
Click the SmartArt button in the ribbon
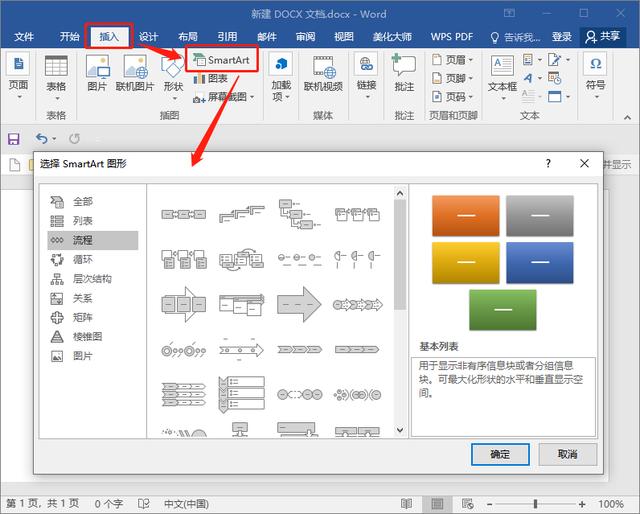click(222, 60)
